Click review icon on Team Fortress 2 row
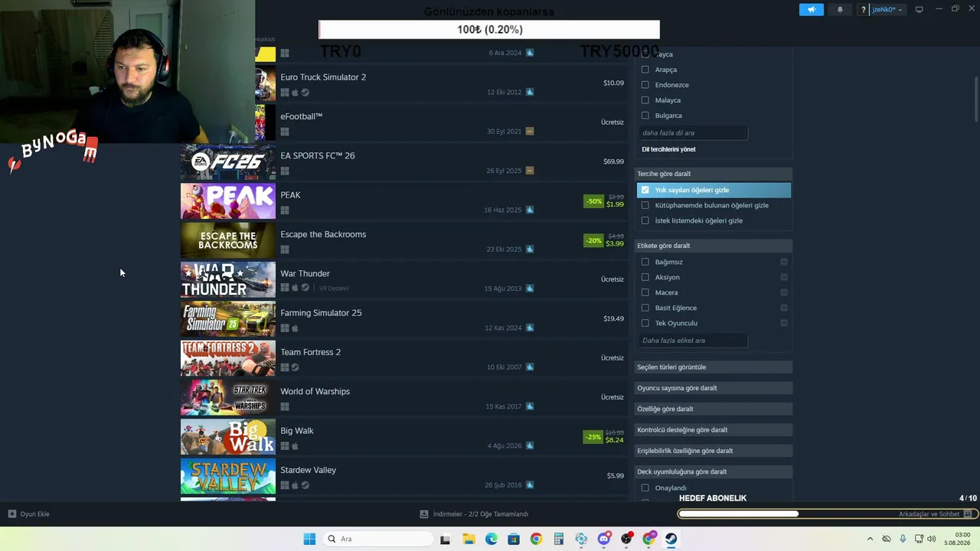 click(530, 367)
